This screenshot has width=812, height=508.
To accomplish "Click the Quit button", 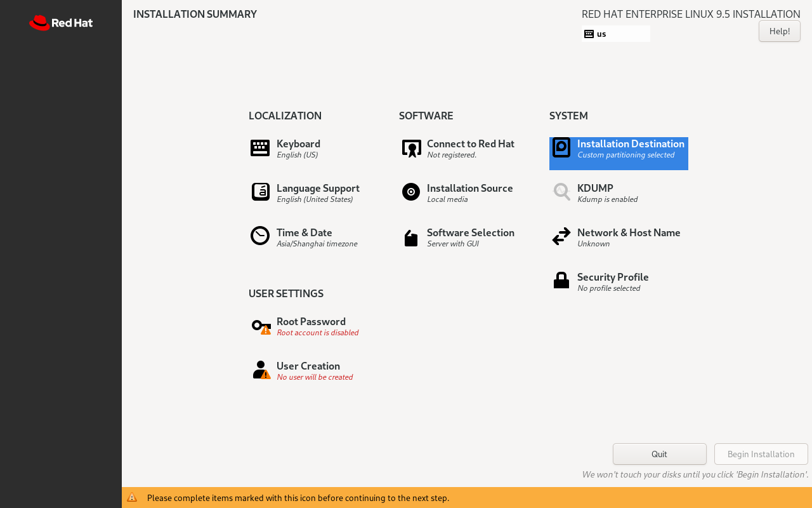I will 660,454.
